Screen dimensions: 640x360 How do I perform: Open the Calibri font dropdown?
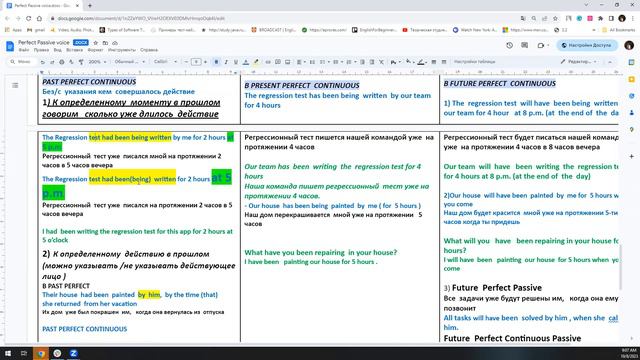pos(165,62)
